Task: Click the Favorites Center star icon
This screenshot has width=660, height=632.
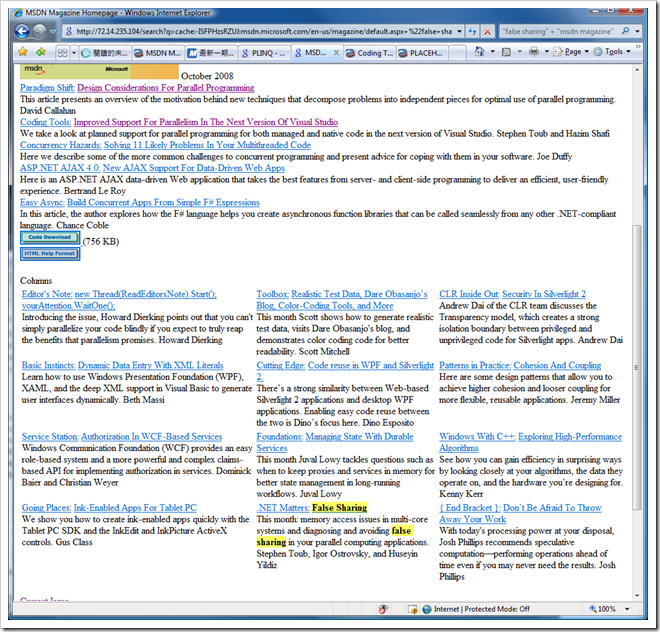Action: (22, 52)
